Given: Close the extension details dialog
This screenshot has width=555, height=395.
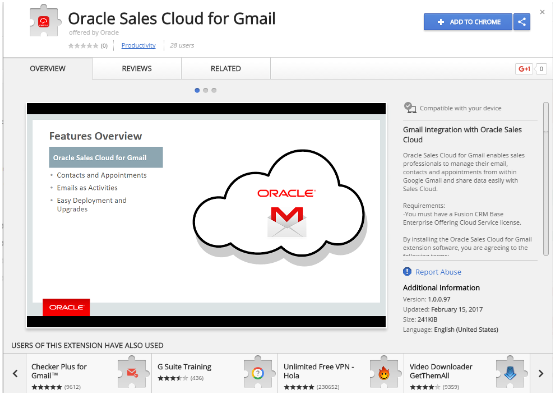Looking at the screenshot, I should coord(542,12).
